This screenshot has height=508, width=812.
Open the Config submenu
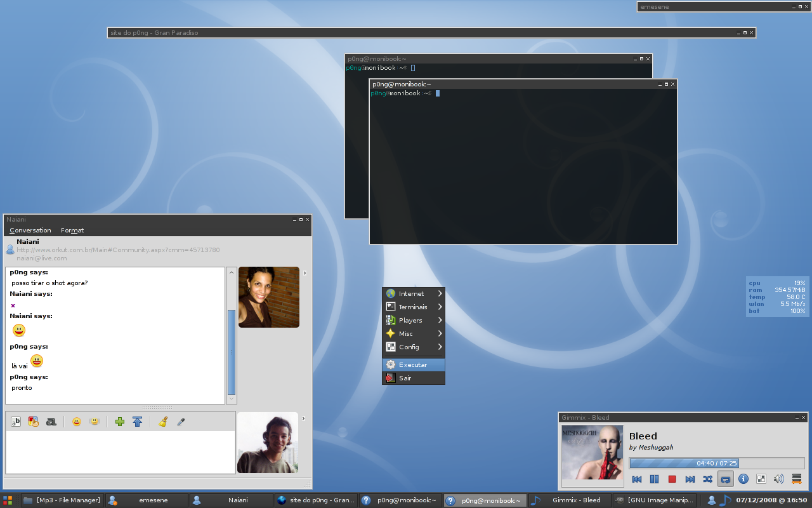point(414,347)
